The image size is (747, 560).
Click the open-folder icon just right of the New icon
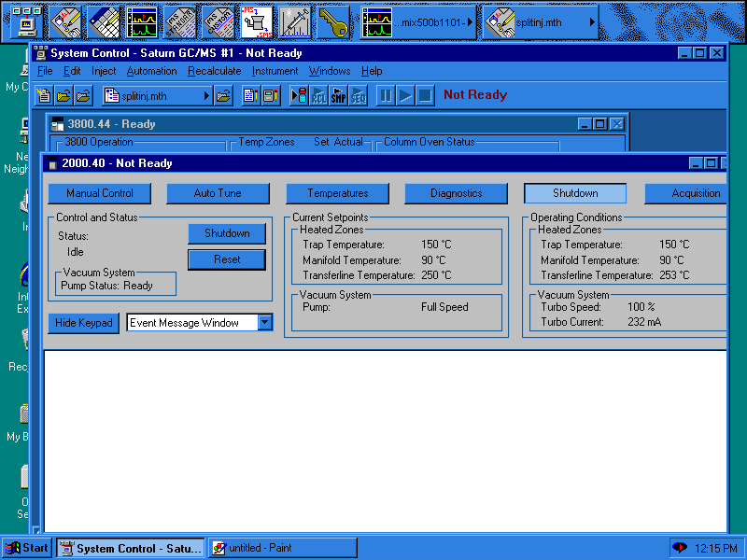[63, 96]
